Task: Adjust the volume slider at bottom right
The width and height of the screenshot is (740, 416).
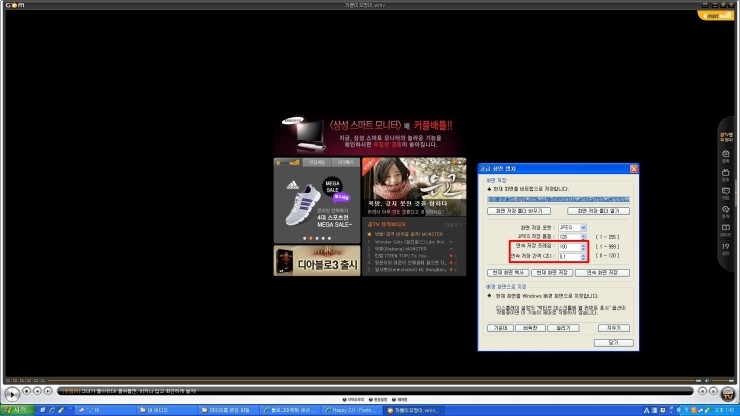Action: pyautogui.click(x=722, y=380)
